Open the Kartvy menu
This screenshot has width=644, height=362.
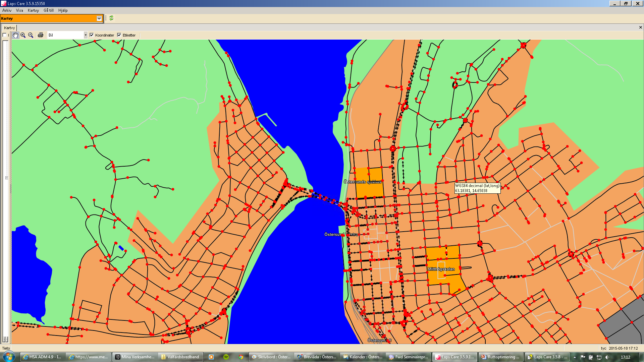tap(33, 10)
